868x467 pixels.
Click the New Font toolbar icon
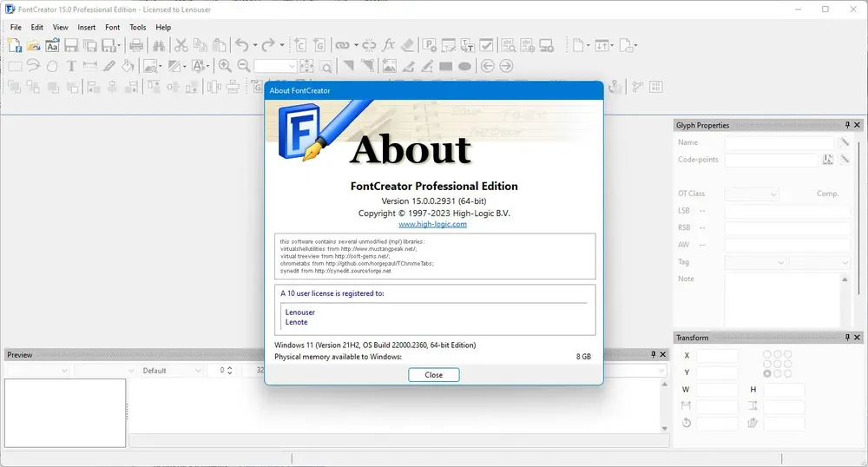tap(15, 45)
